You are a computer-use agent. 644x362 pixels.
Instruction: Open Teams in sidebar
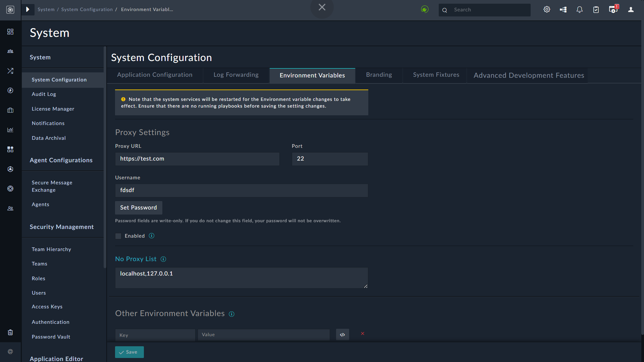pyautogui.click(x=40, y=264)
